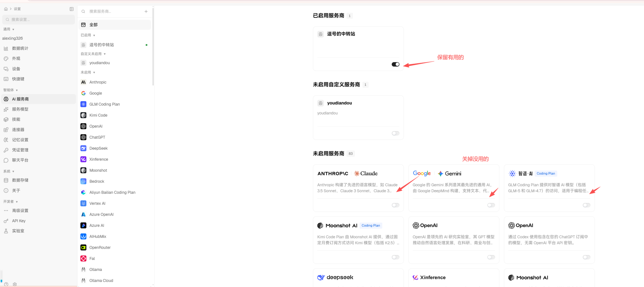Open 高级设置 settings page
Screen dimensions: 644x287
pos(38,211)
